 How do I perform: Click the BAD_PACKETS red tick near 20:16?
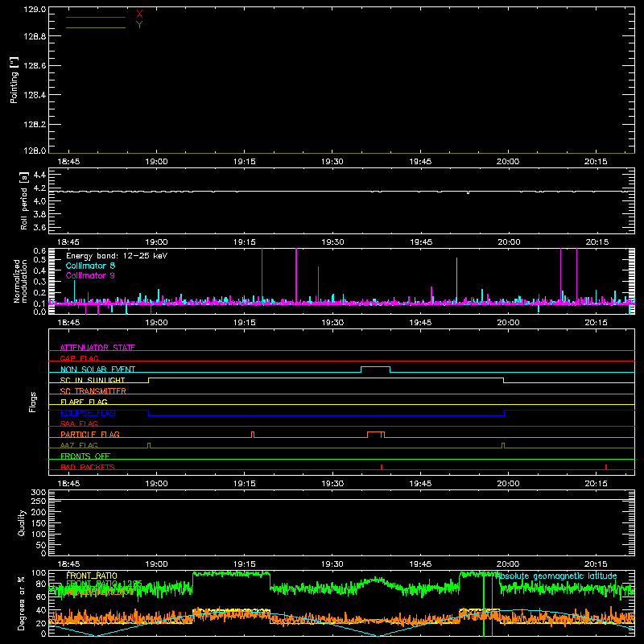pyautogui.click(x=606, y=467)
